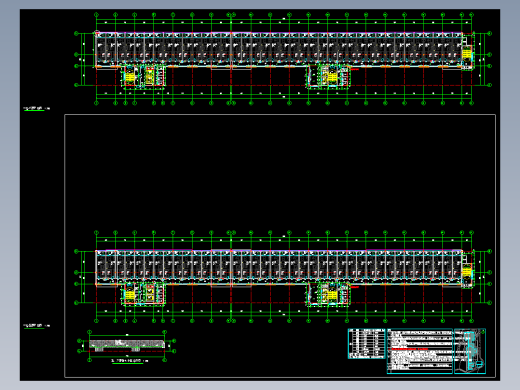Screen dimensions: 520x390
Task: Click the left stair core in upper plan
Action: pos(144,76)
